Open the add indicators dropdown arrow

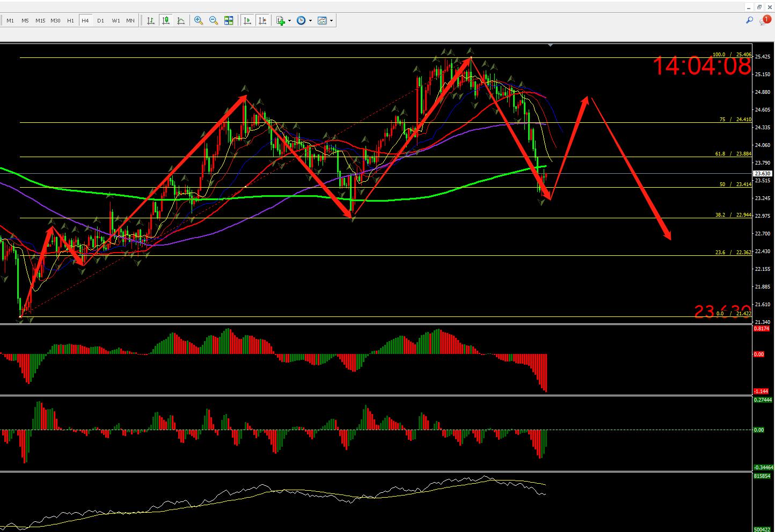pos(290,21)
